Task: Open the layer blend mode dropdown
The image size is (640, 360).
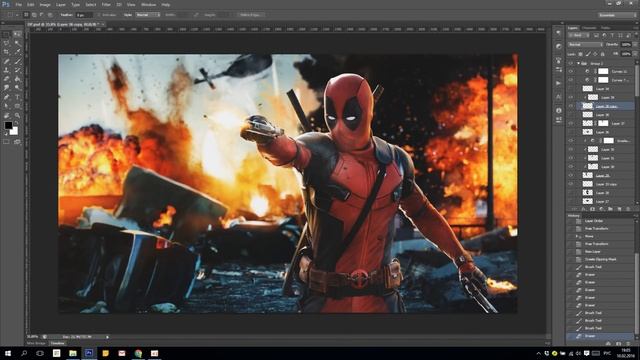Action: click(x=585, y=44)
